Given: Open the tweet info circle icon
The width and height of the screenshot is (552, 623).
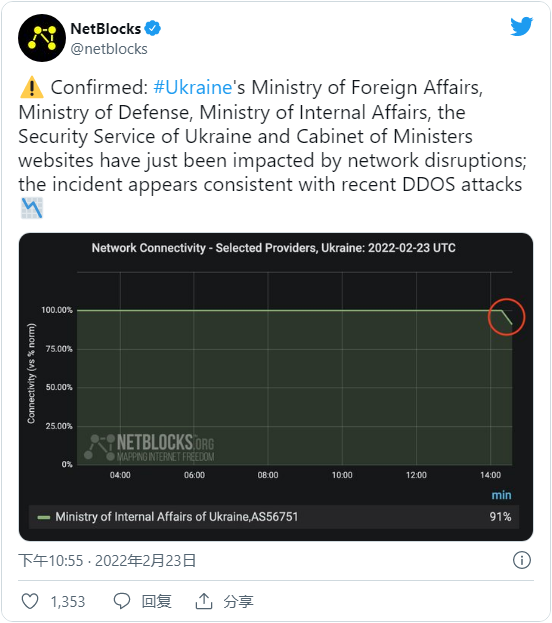Looking at the screenshot, I should pos(521,560).
